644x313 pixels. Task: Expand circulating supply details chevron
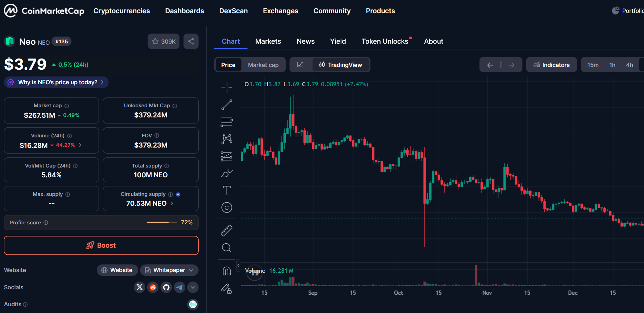pos(172,203)
